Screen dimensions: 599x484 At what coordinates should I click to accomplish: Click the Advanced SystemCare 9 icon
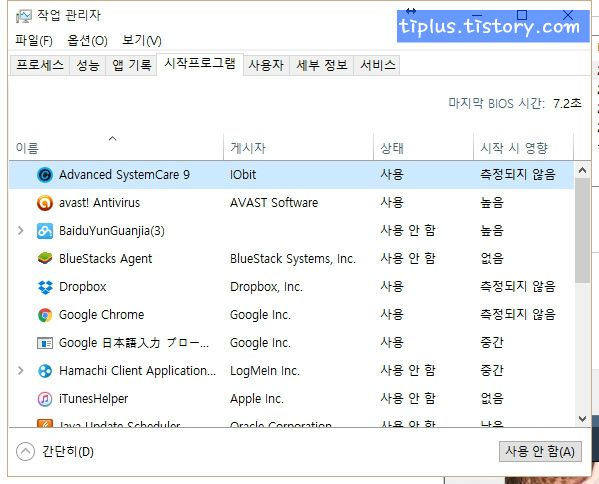pyautogui.click(x=45, y=175)
